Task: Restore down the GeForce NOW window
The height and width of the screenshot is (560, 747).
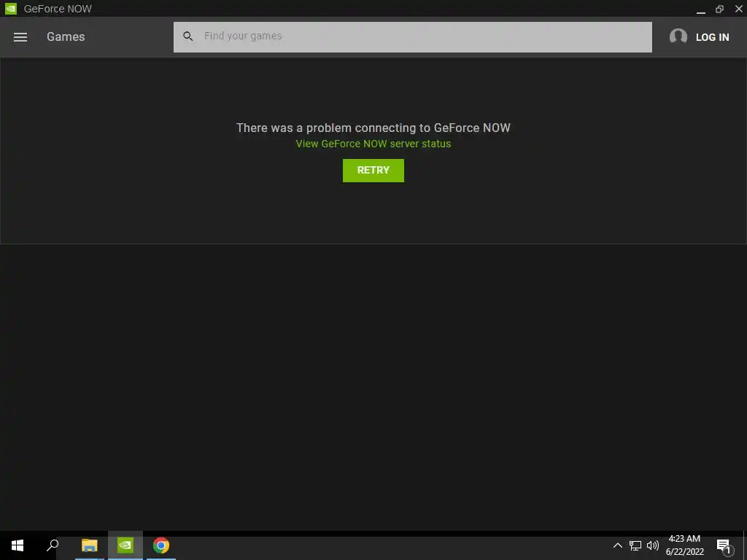Action: coord(719,9)
